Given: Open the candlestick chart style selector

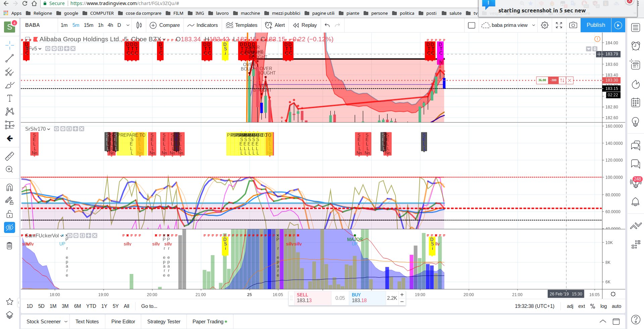Looking at the screenshot, I should 139,25.
